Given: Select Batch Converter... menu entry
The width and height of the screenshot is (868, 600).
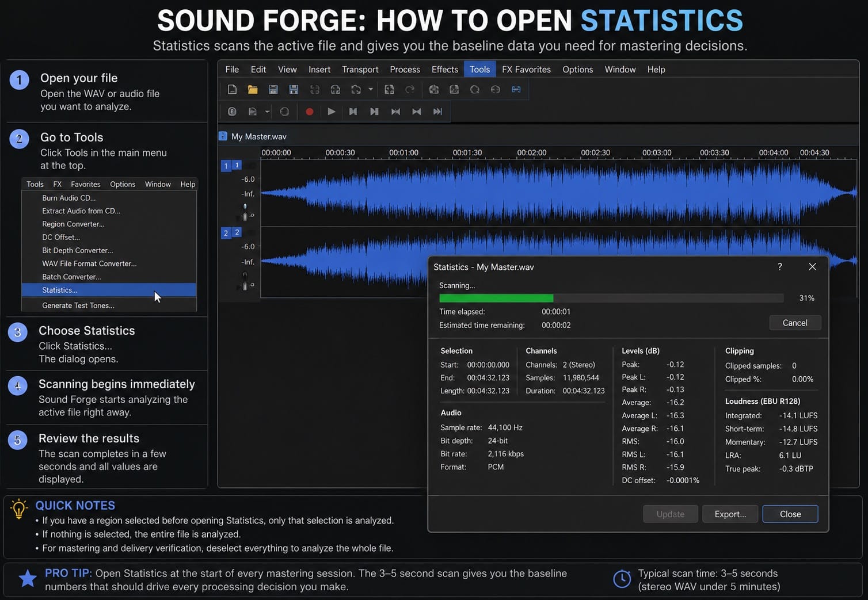Looking at the screenshot, I should click(109, 277).
